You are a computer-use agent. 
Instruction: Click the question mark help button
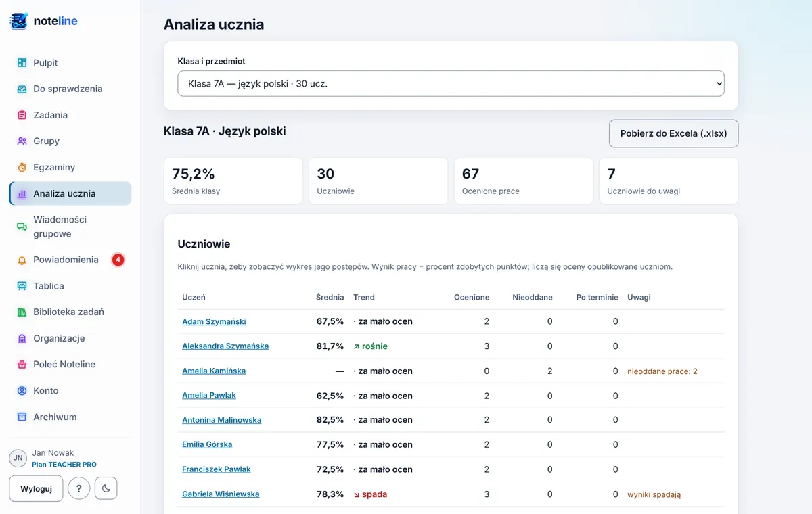[x=79, y=488]
